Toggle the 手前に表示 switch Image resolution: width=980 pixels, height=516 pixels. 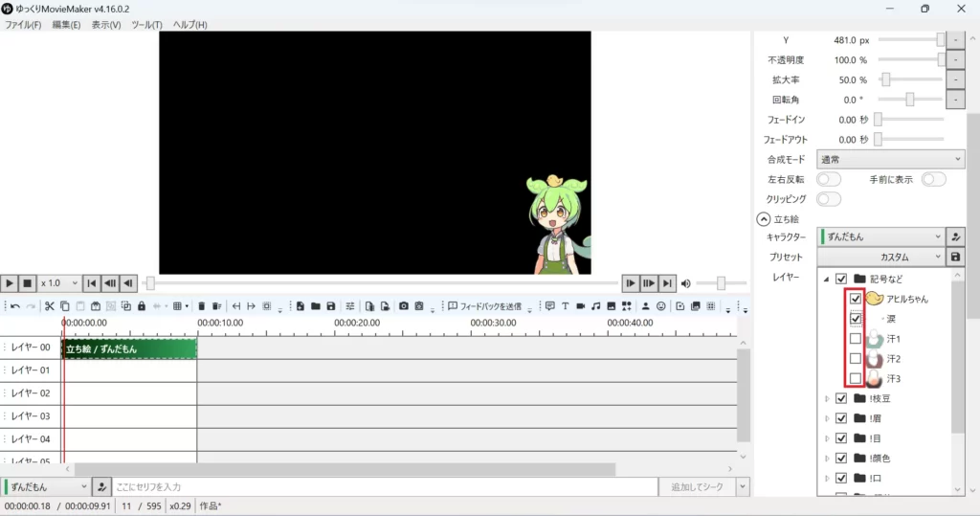click(934, 180)
